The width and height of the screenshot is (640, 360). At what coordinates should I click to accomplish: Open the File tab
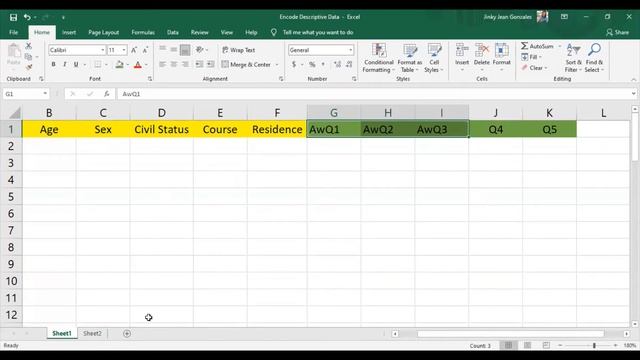[x=13, y=32]
